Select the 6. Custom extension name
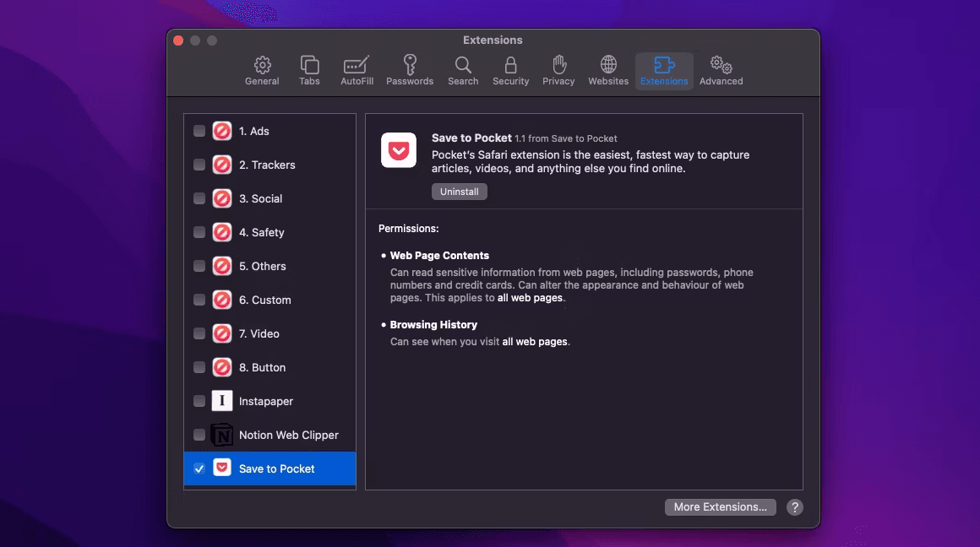 (265, 300)
